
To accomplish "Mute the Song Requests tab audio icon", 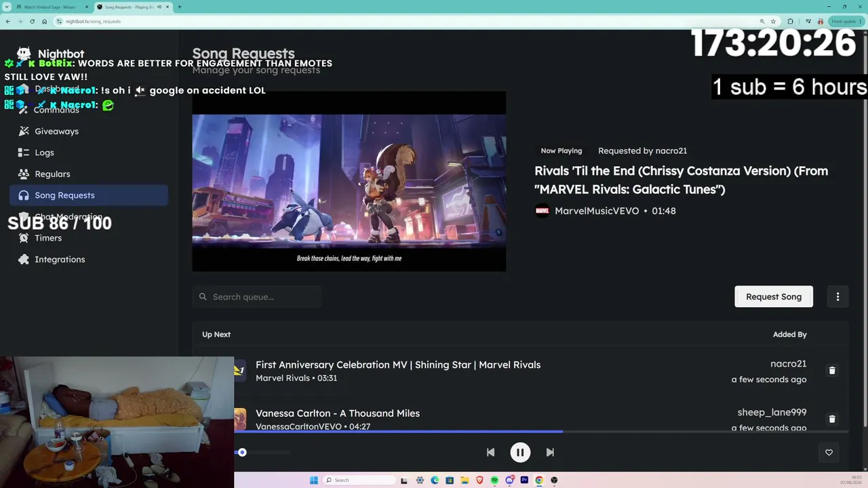I will click(159, 7).
